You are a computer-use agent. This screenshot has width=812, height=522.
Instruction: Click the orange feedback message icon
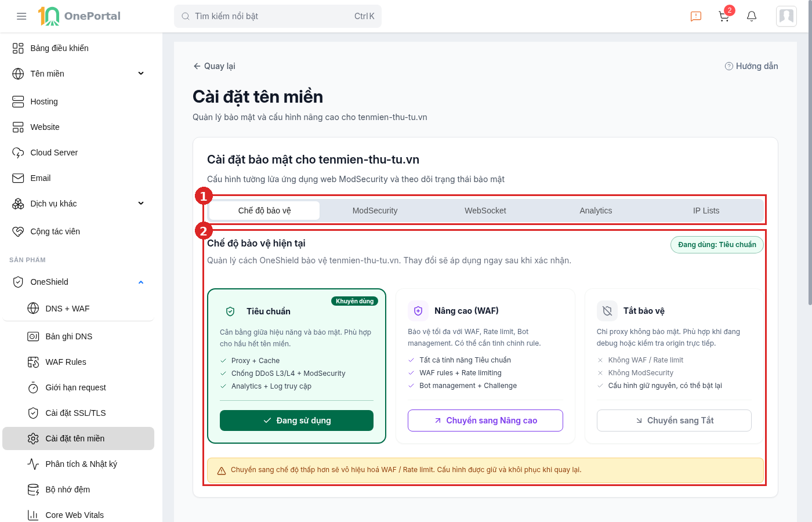point(696,16)
